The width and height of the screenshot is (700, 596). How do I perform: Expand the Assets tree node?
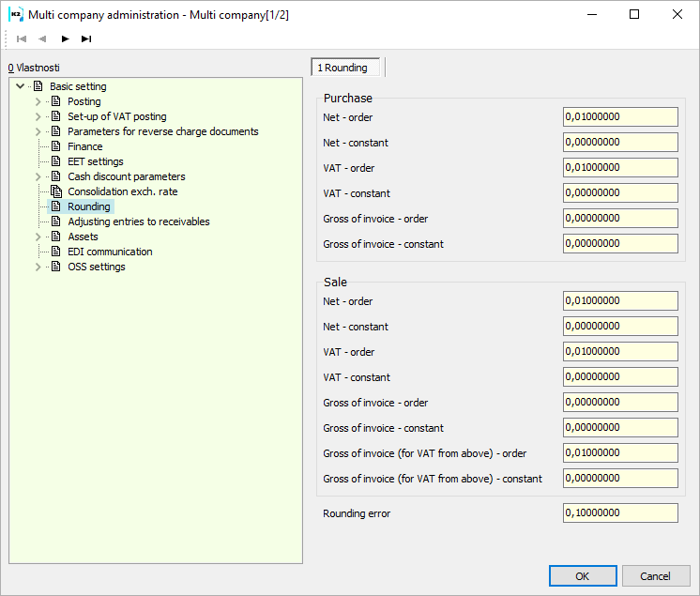38,237
